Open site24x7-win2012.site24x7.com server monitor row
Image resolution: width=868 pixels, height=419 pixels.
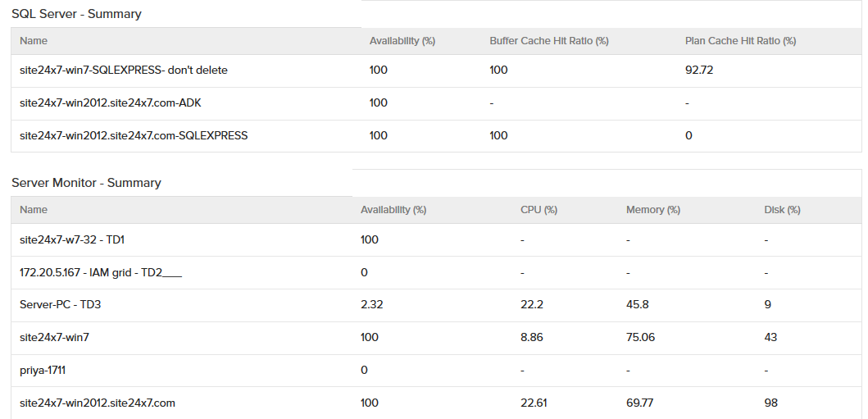click(98, 403)
